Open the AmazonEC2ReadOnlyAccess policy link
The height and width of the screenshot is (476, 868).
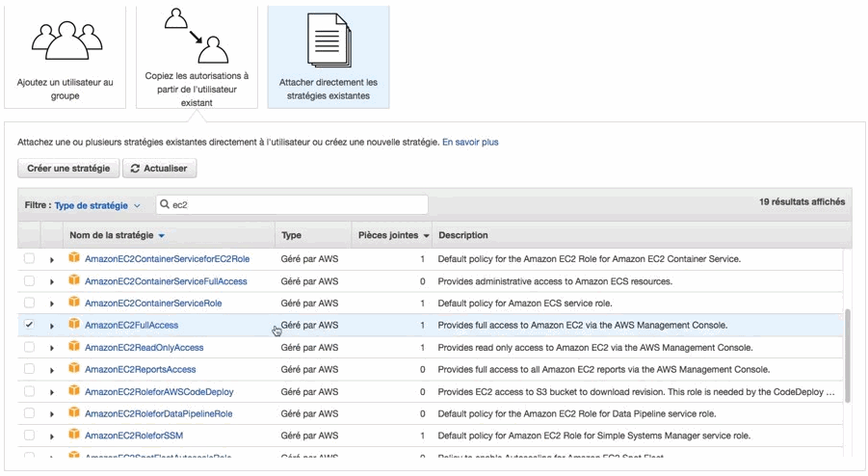[x=144, y=348]
